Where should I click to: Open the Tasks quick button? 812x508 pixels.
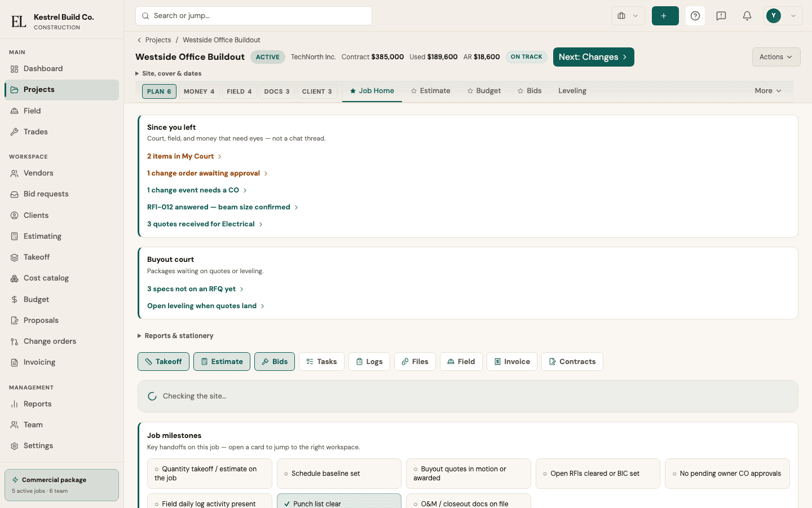pyautogui.click(x=321, y=362)
